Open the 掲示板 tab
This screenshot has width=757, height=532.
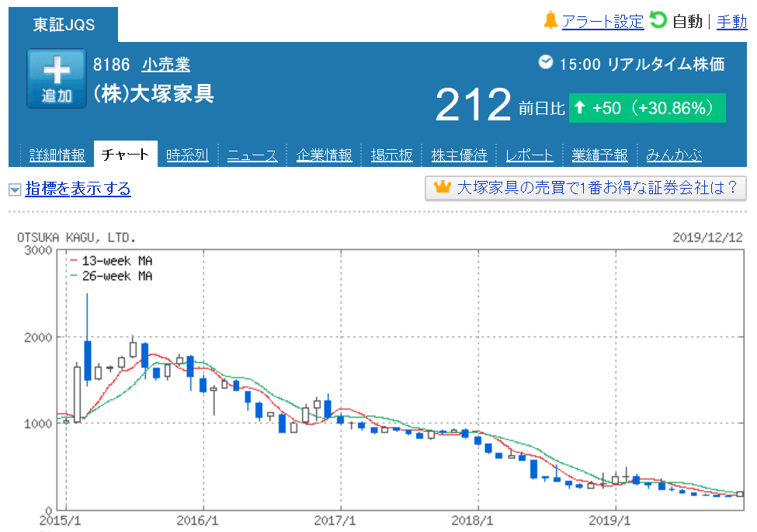[x=391, y=155]
